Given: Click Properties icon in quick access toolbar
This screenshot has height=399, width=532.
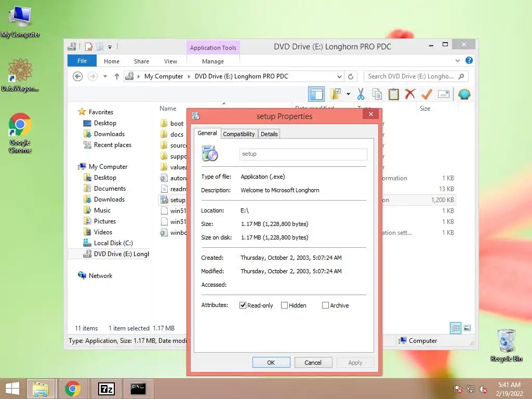Looking at the screenshot, I should (88, 46).
